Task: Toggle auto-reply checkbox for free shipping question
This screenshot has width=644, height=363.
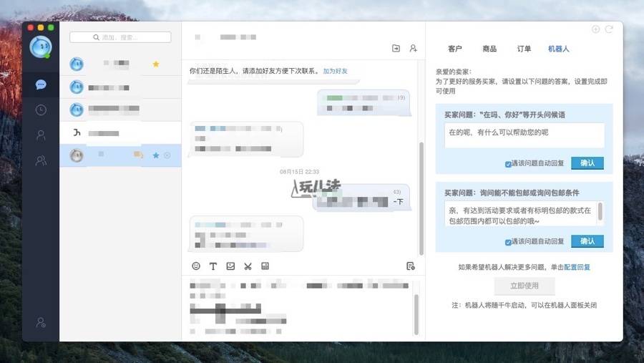Action: 508,242
